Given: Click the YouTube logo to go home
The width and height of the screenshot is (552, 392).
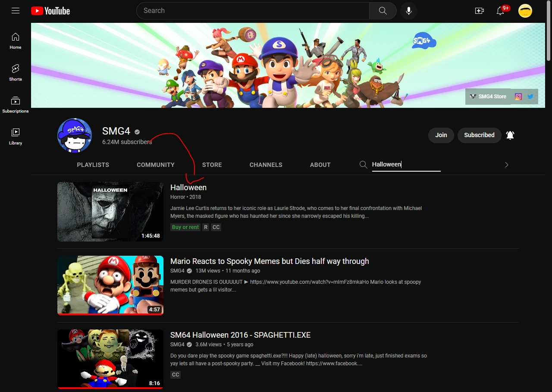Looking at the screenshot, I should (50, 11).
